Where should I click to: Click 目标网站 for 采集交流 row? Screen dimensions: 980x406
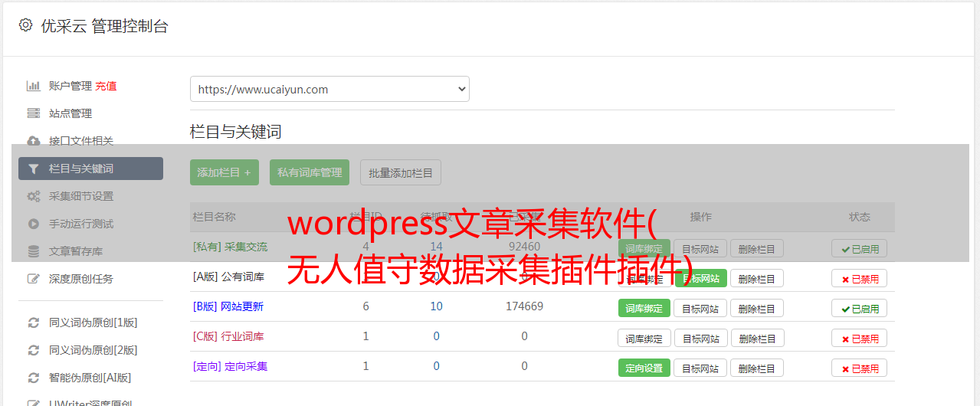pos(700,248)
